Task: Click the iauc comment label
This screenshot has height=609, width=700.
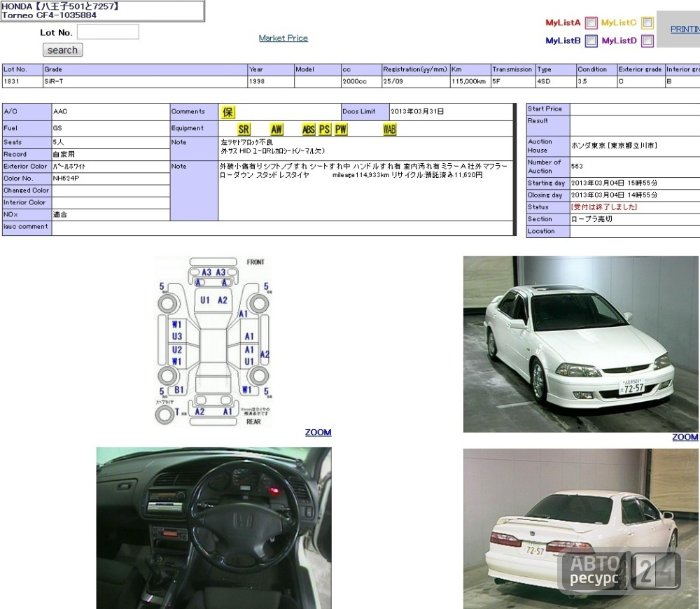Action: pos(27,227)
